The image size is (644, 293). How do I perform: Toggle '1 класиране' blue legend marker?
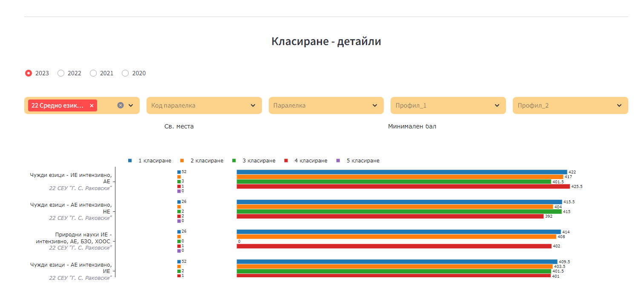130,161
